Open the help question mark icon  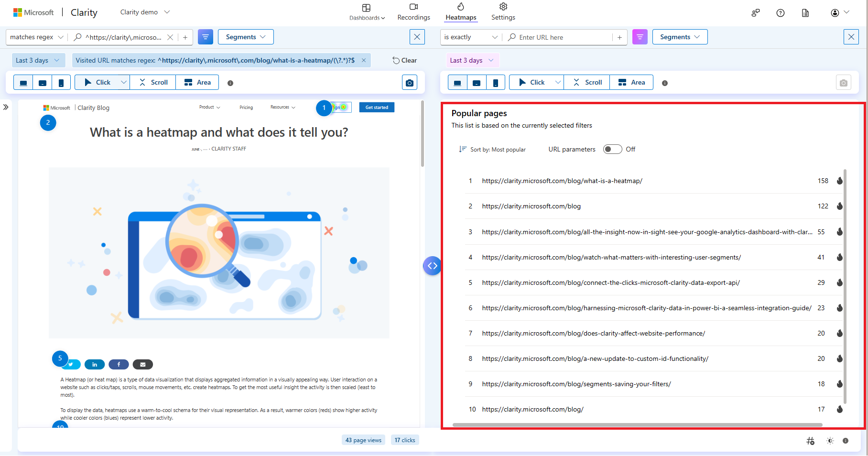point(780,13)
